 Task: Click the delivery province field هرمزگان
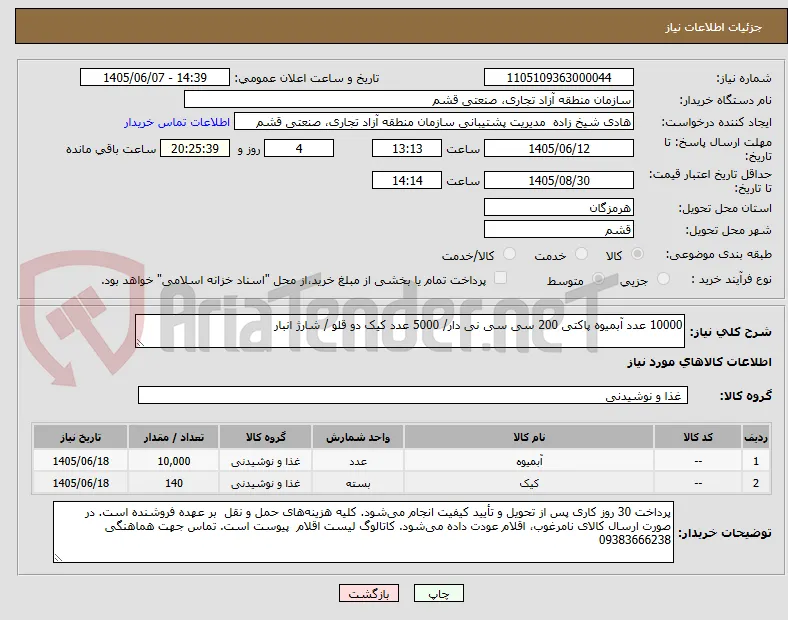click(558, 207)
